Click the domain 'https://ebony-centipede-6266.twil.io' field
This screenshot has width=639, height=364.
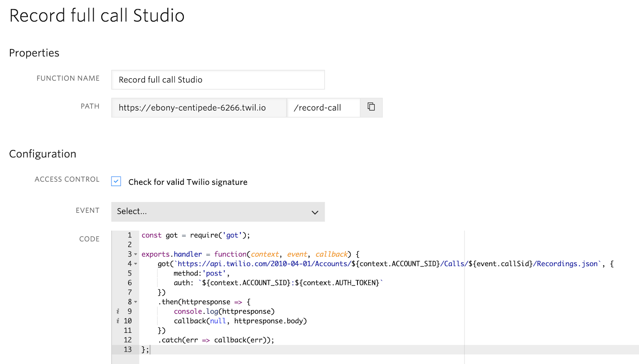199,108
